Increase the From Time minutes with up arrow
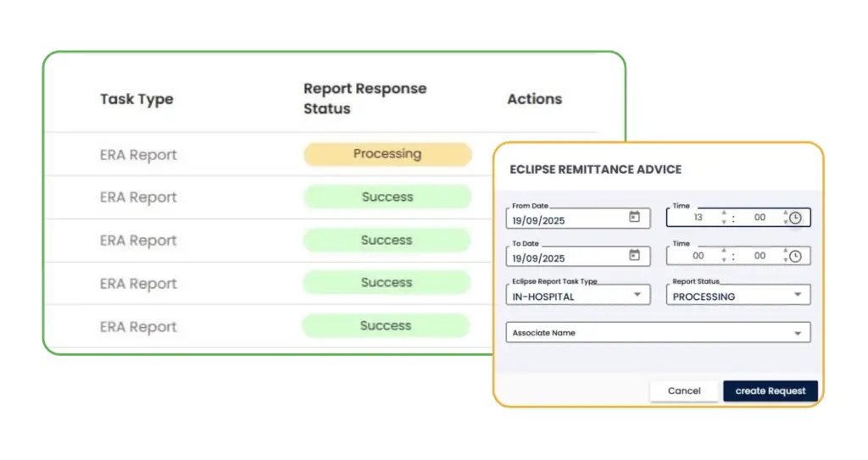This screenshot has height=460, width=868. 785,213
